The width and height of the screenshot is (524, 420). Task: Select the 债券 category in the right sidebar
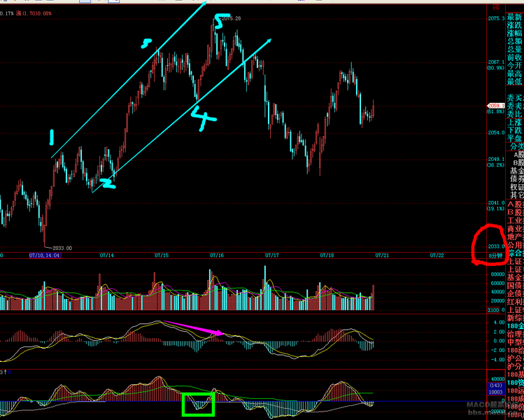[516, 179]
